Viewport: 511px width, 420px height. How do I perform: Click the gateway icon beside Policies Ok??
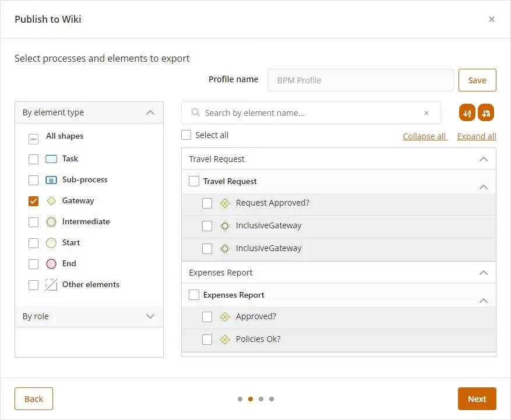pyautogui.click(x=225, y=340)
